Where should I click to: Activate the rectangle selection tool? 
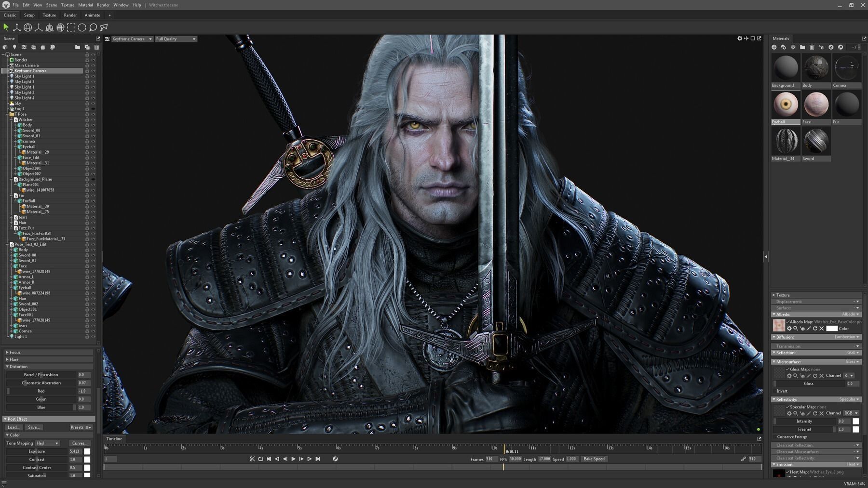(x=71, y=27)
